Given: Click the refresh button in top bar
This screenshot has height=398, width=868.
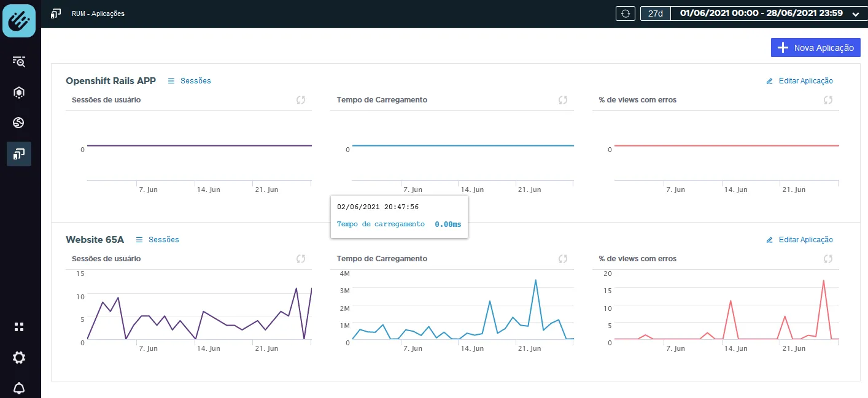Looking at the screenshot, I should [x=626, y=13].
